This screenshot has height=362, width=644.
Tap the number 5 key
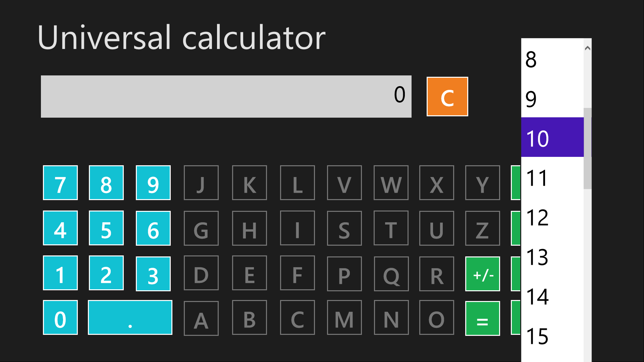(x=106, y=228)
